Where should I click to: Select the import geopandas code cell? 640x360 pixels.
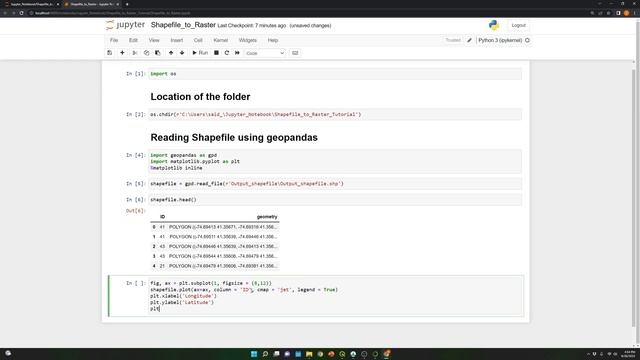coord(335,161)
